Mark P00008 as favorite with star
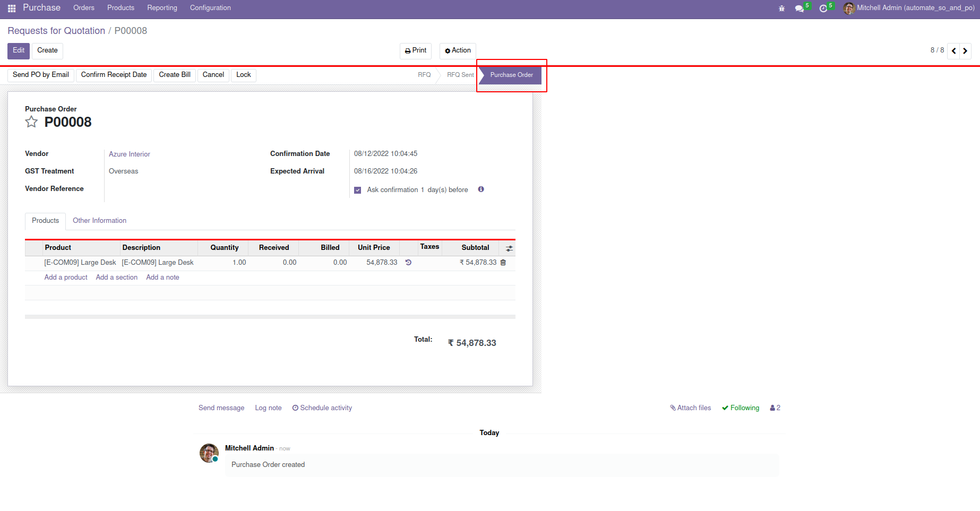 coord(31,122)
